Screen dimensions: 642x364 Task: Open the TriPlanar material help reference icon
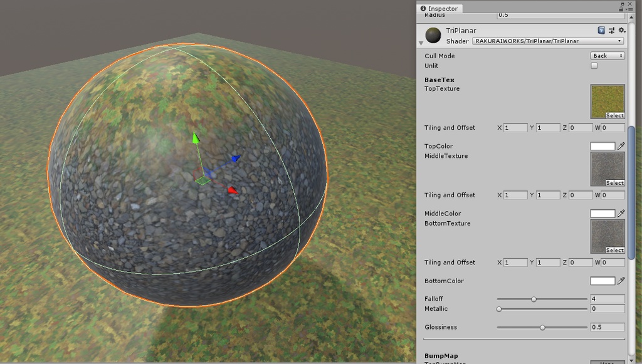click(601, 30)
